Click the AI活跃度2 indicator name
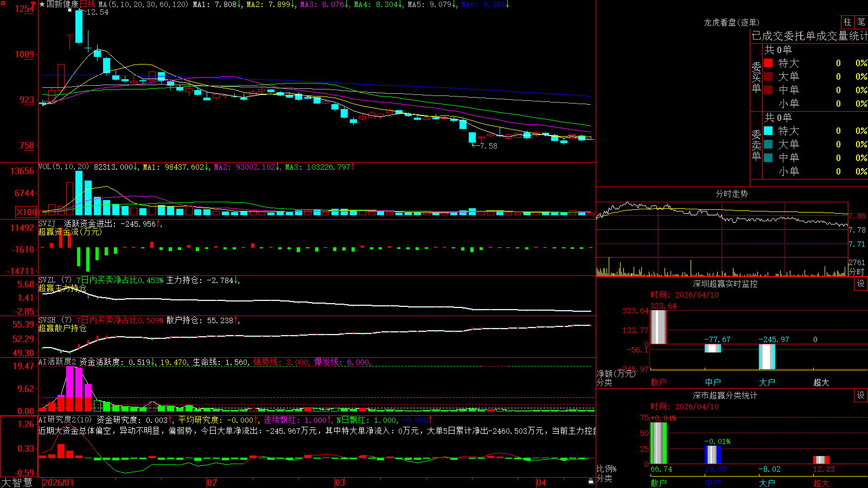This screenshot has height=488, width=868. [58, 362]
